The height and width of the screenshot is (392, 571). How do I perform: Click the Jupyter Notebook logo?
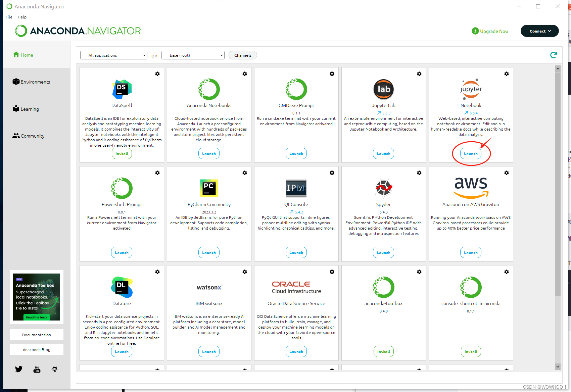click(471, 89)
